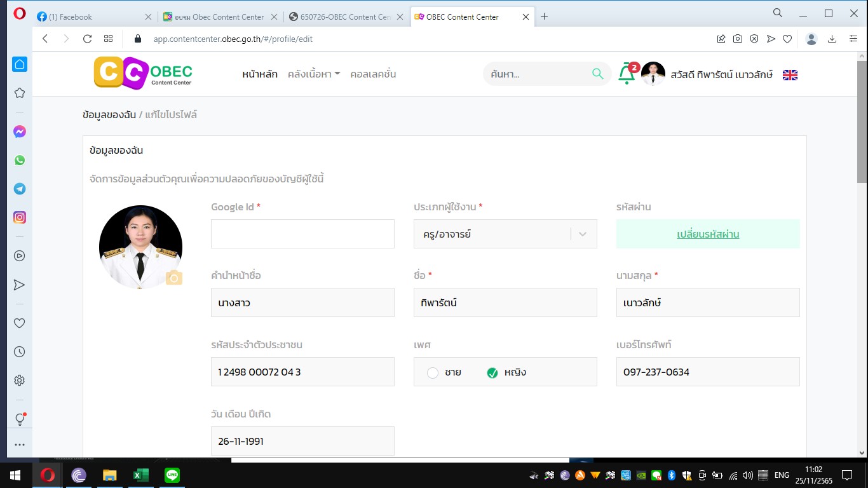This screenshot has height=488, width=868.
Task: Open the คลังเนื้อหา dropdown menu
Action: click(314, 74)
